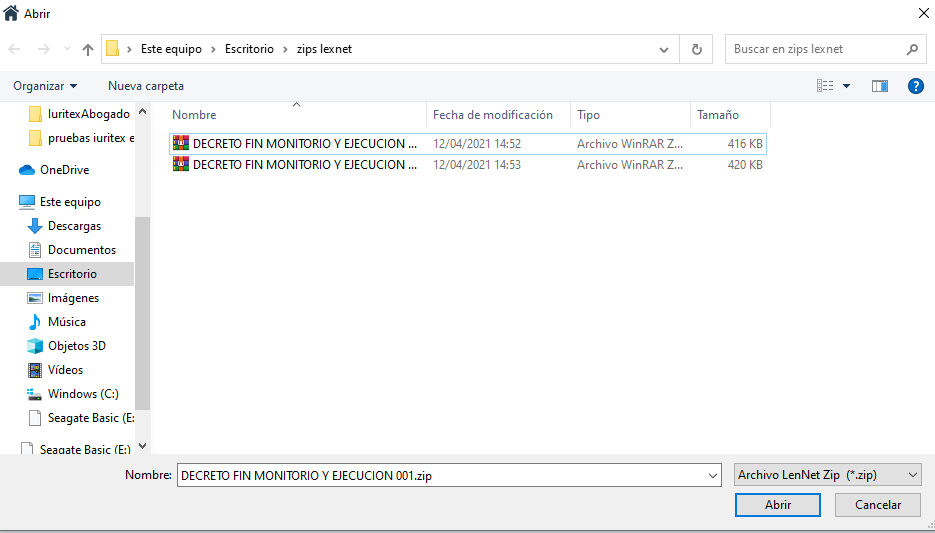Select the 420 KB zip file
This screenshot has height=533, width=935.
click(x=305, y=165)
